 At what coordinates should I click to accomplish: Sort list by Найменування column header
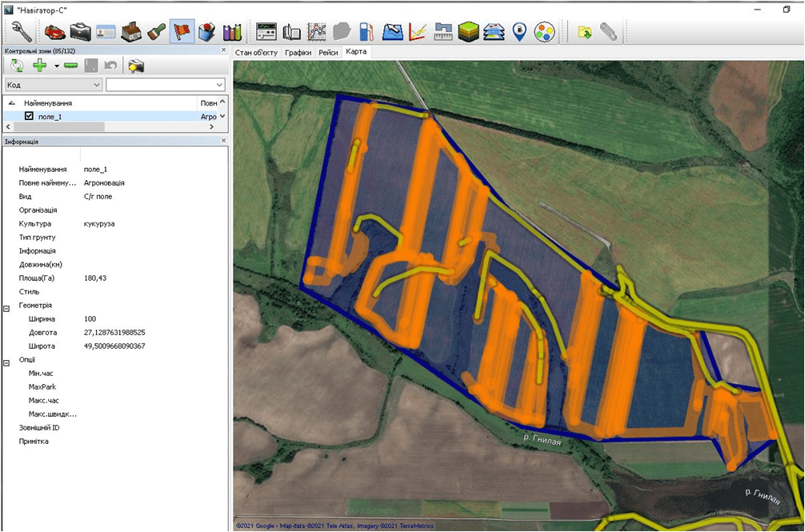(x=48, y=103)
